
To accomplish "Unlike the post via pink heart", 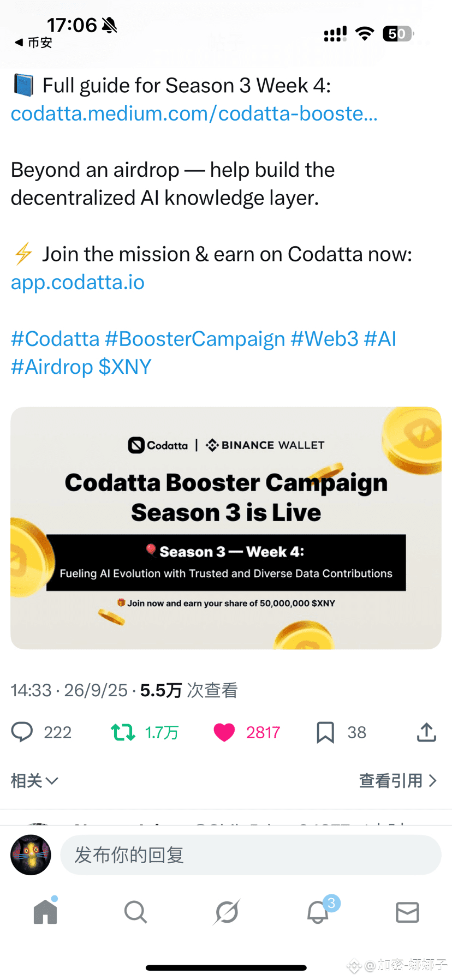I will (224, 732).
